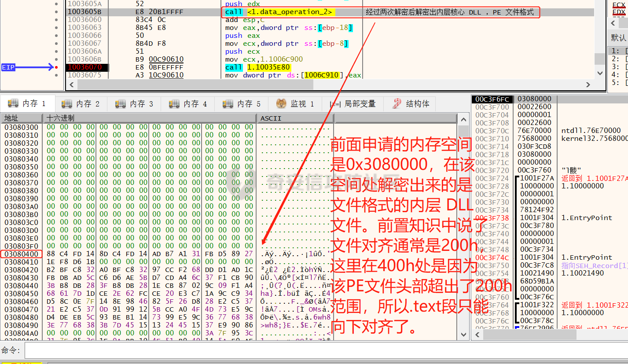Select dump row address 03080300
This screenshot has width=628, height=364.
coord(21,127)
